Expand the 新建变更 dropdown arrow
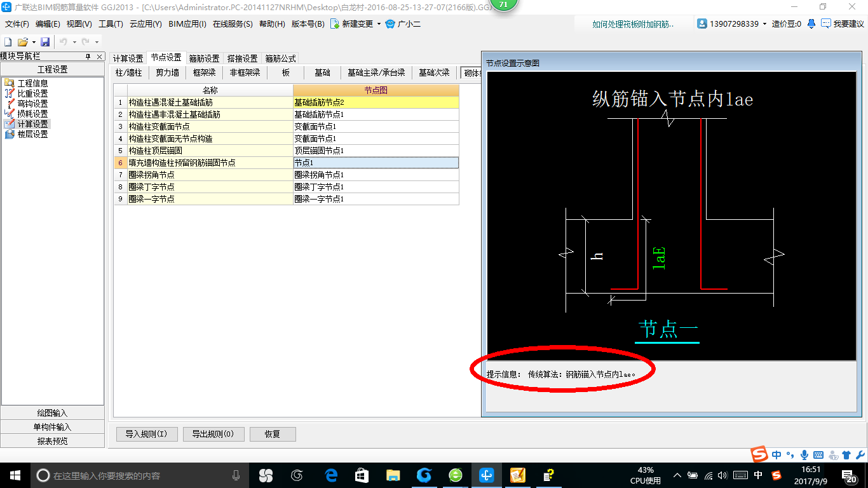This screenshot has height=488, width=868. [x=379, y=24]
